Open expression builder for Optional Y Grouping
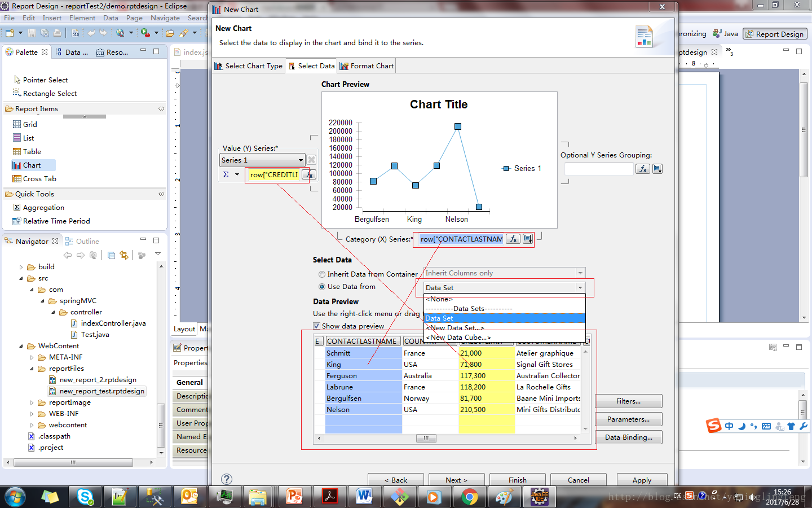The width and height of the screenshot is (812, 508). [x=643, y=169]
